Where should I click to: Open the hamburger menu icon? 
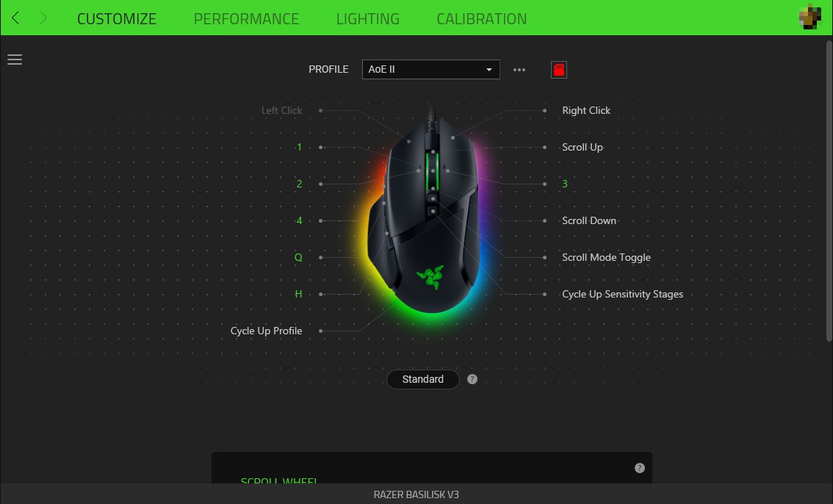[x=15, y=60]
